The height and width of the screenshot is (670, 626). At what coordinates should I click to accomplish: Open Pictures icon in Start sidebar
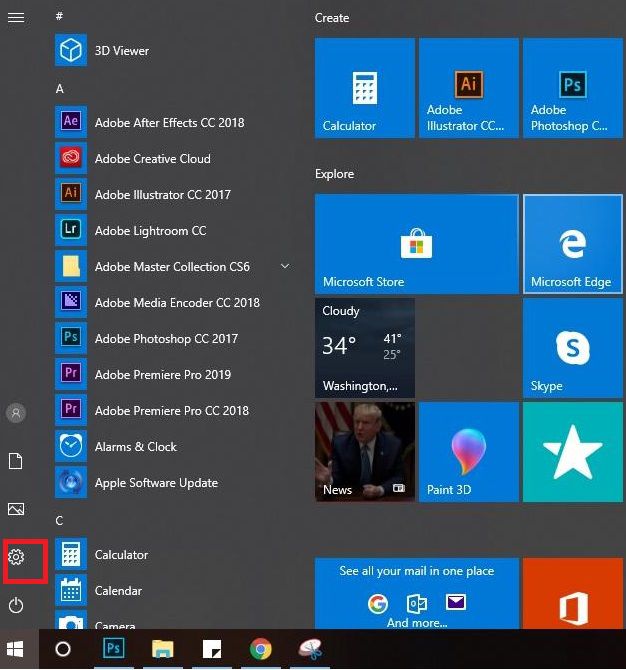click(16, 509)
